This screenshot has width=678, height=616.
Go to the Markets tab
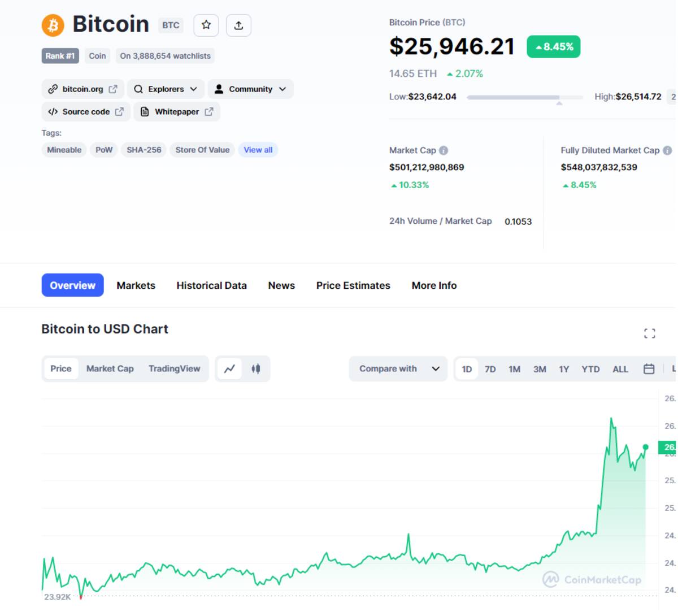coord(136,285)
